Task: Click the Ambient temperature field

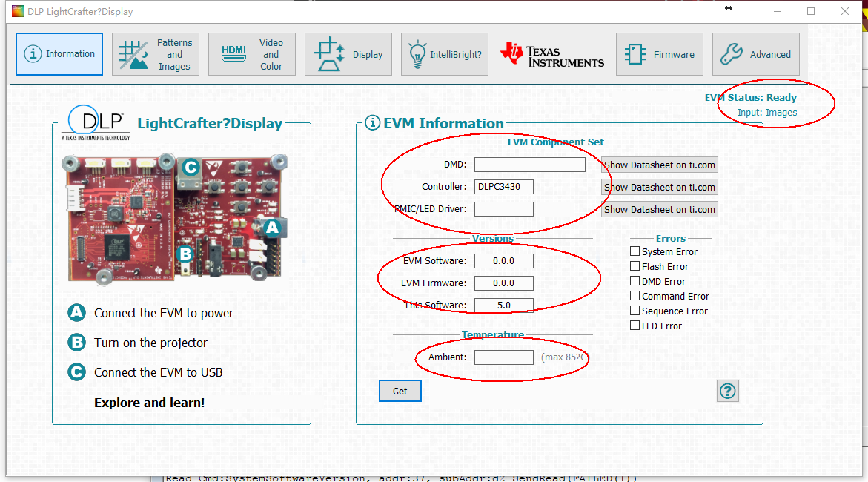Action: [x=504, y=357]
